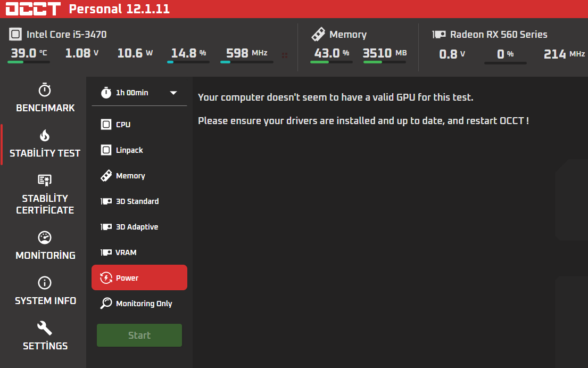Image resolution: width=588 pixels, height=368 pixels.
Task: Click the 3D Adaptive GPU icon
Action: [x=106, y=227]
